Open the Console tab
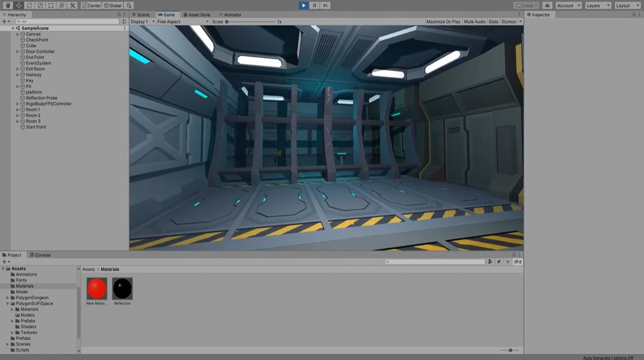The width and height of the screenshot is (644, 360). click(x=40, y=255)
